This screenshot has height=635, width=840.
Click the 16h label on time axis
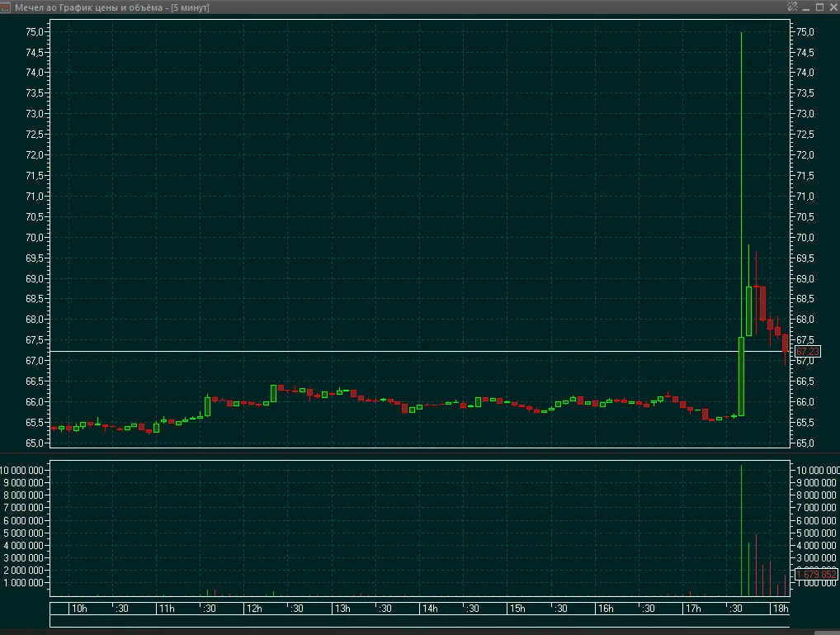(606, 609)
